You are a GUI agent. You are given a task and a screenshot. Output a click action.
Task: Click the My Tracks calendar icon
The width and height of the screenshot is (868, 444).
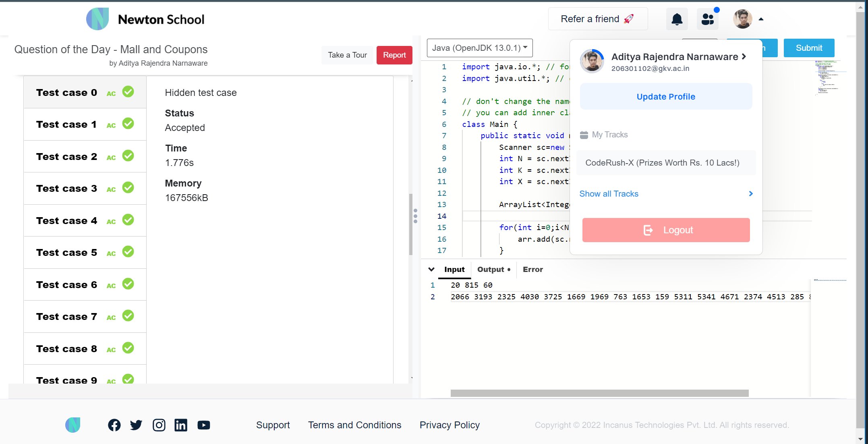pos(584,135)
